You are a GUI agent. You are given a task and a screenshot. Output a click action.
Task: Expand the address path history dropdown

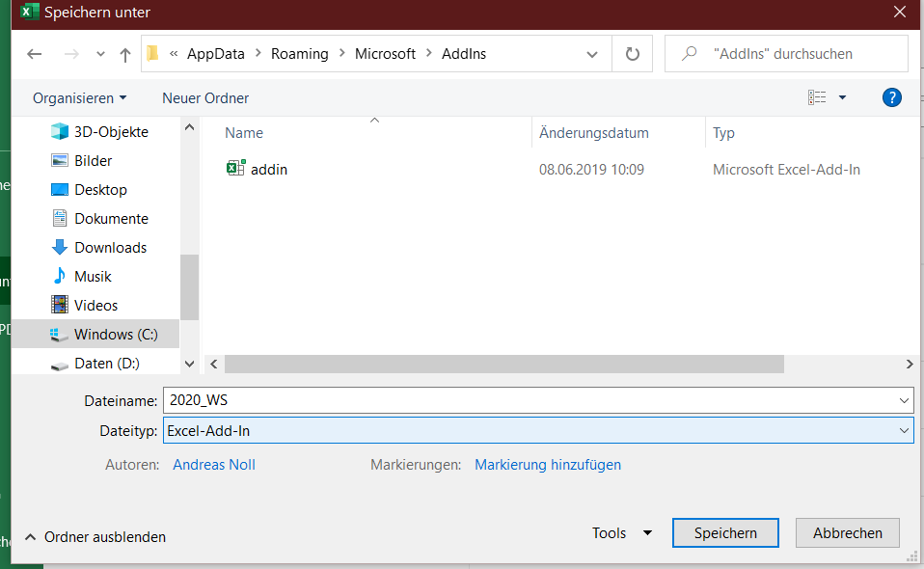[x=592, y=54]
